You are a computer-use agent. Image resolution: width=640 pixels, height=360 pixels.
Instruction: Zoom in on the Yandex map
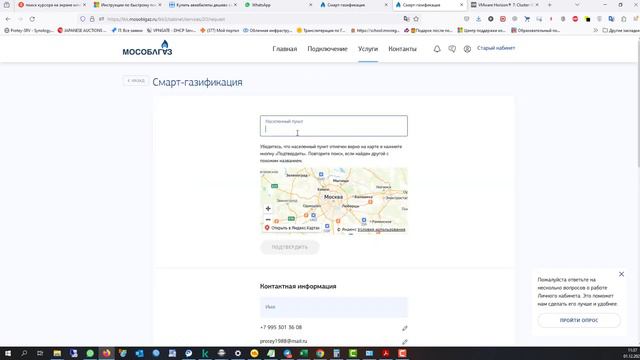coord(268,209)
